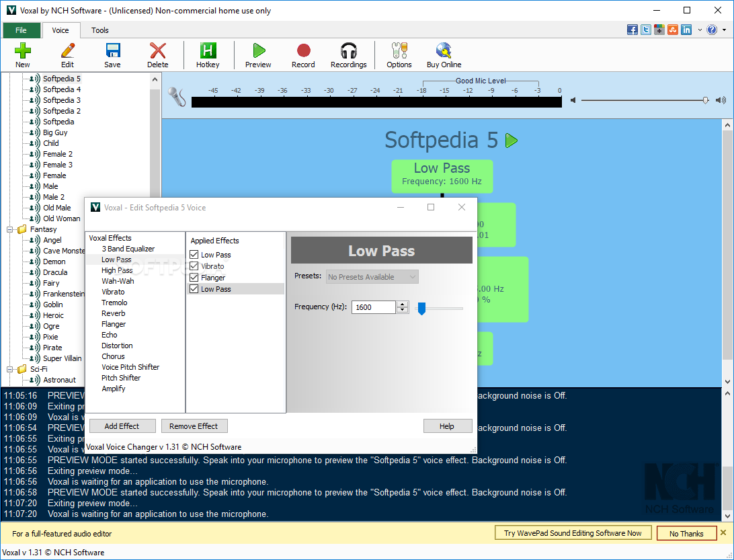Screen dimensions: 734x560
Task: Click the Fantasy folder icon
Action: coord(22,229)
